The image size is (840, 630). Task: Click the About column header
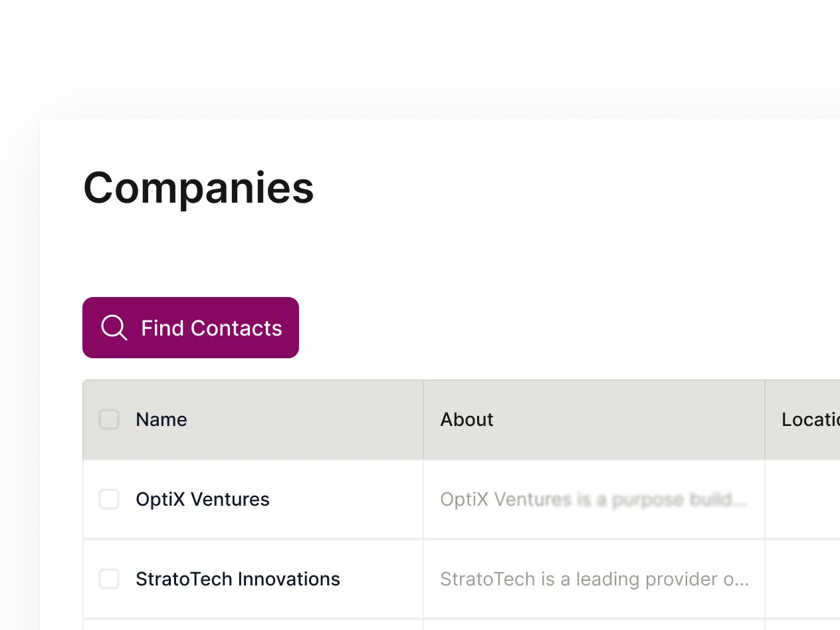pos(467,419)
